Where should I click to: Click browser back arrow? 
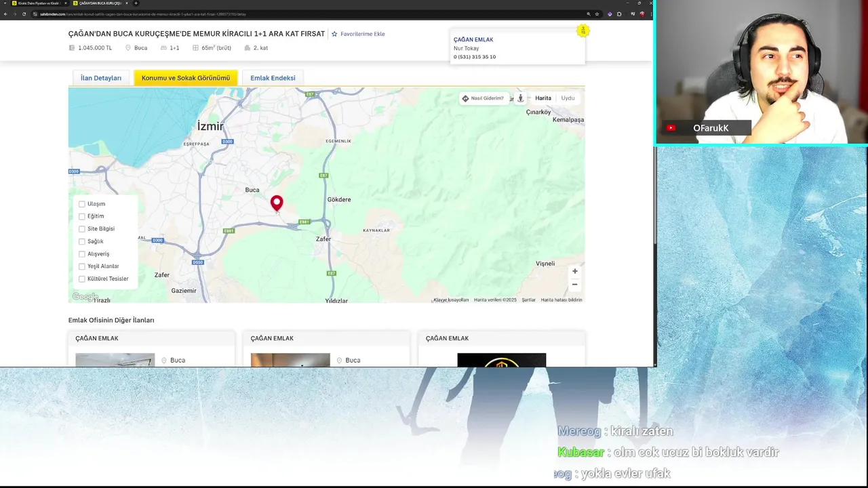[5, 14]
